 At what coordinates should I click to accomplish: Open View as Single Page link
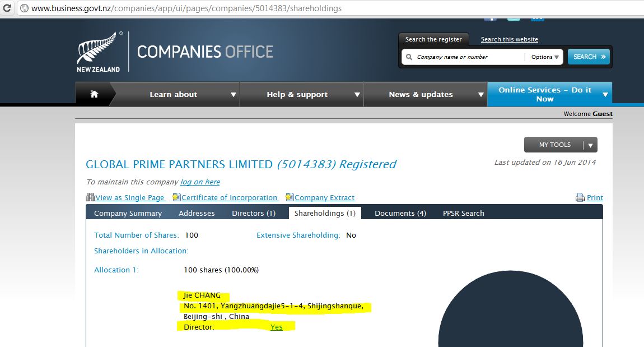click(x=130, y=197)
